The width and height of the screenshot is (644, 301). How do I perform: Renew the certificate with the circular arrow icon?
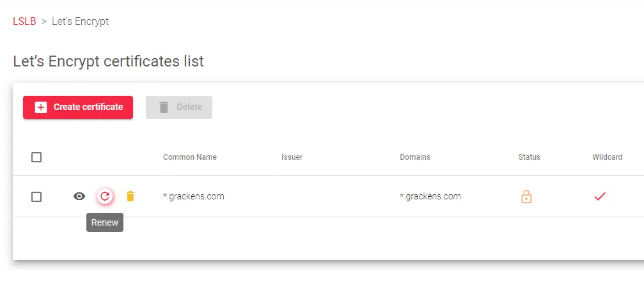point(105,196)
